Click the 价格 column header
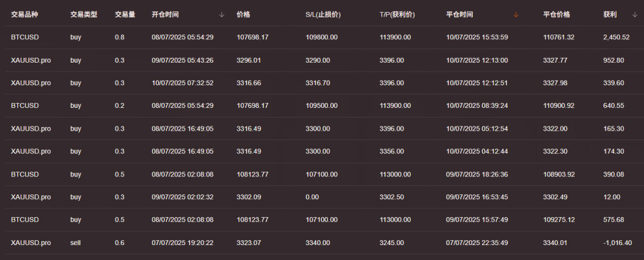The height and width of the screenshot is (260, 644). (x=243, y=14)
